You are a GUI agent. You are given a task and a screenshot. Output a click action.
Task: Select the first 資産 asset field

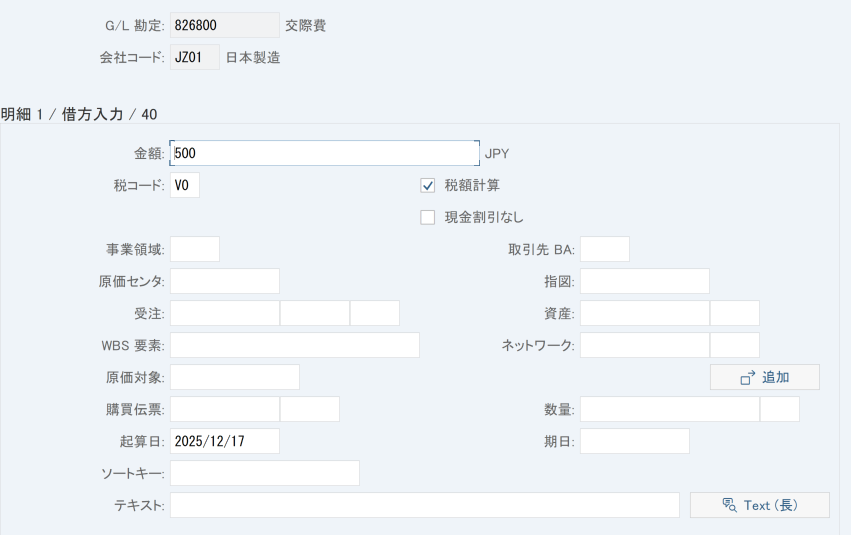(x=645, y=313)
